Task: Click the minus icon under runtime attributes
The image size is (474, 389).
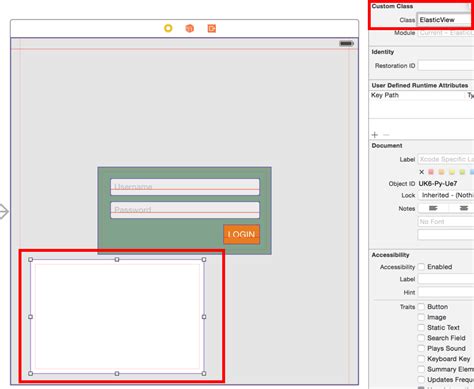Action: pos(386,135)
